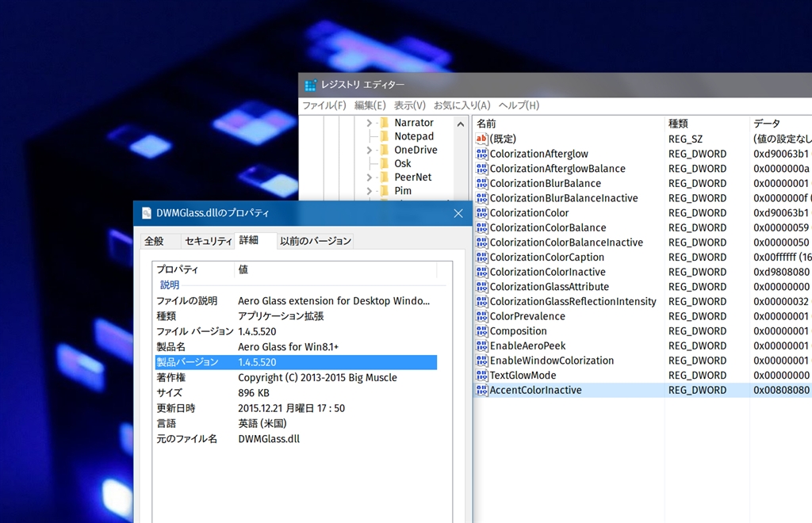The height and width of the screenshot is (523, 812).
Task: Select the サイズ 896 KB row
Action: (296, 393)
